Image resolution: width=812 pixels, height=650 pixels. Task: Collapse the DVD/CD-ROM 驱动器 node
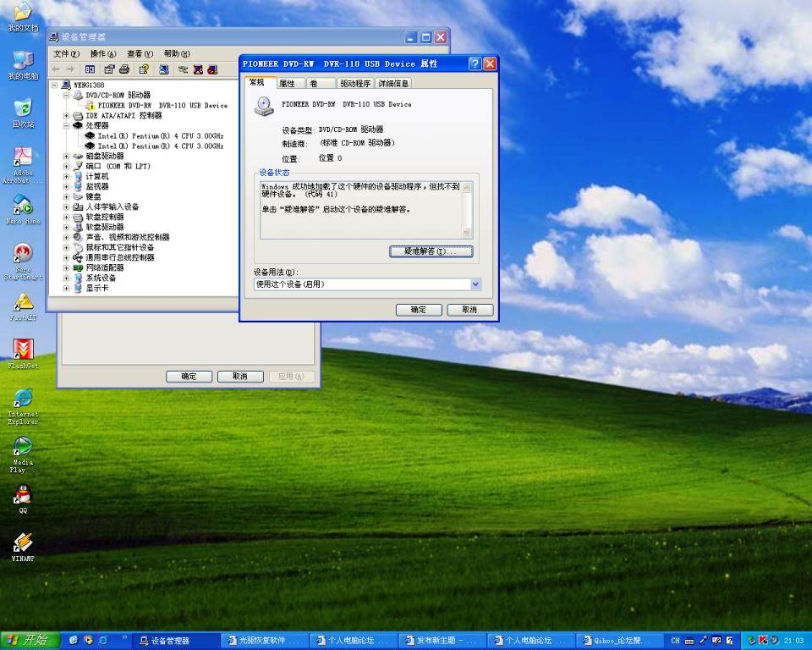click(x=66, y=96)
